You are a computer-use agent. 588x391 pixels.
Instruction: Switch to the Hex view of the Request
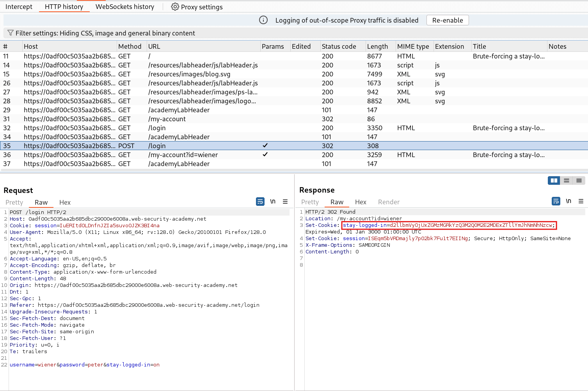coord(65,202)
